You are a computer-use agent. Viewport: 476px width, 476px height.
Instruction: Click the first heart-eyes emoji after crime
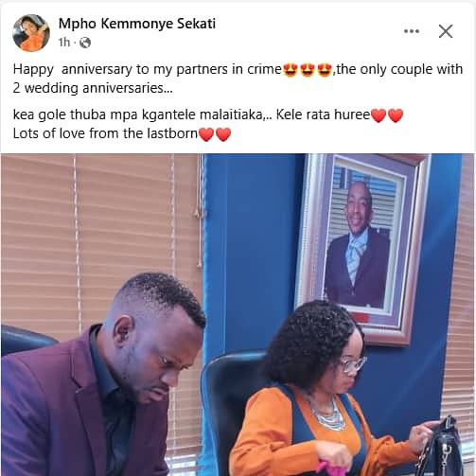291,70
